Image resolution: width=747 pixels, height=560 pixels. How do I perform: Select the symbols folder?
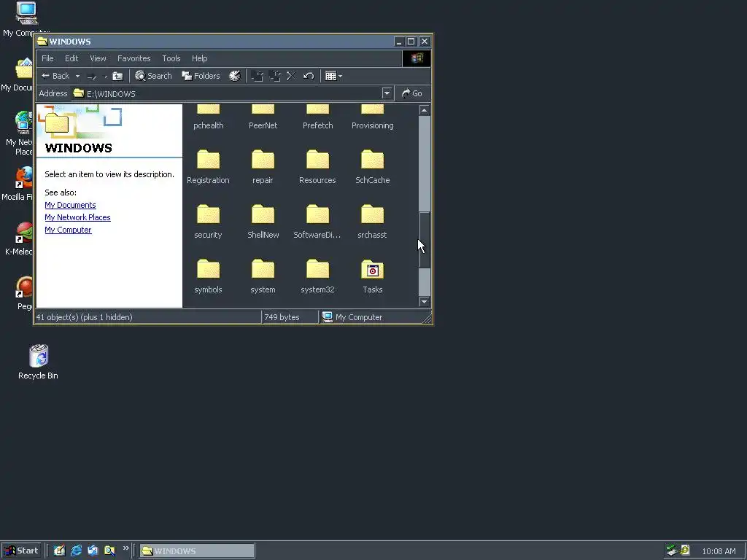(208, 276)
